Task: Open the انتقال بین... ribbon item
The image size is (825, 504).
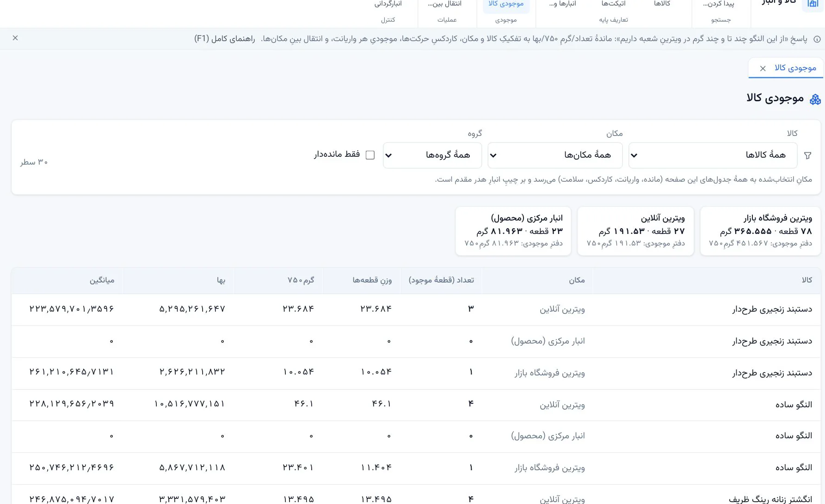Action: (444, 5)
